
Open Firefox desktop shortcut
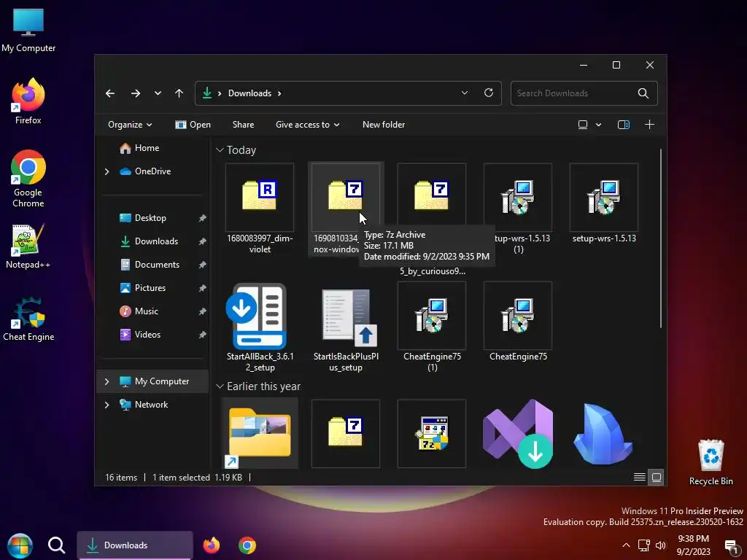pyautogui.click(x=28, y=101)
